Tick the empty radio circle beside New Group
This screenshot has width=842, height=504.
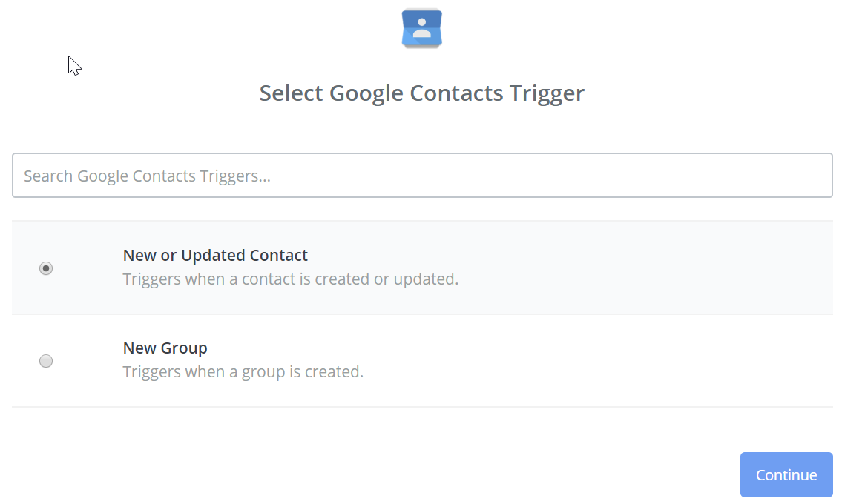(x=46, y=361)
